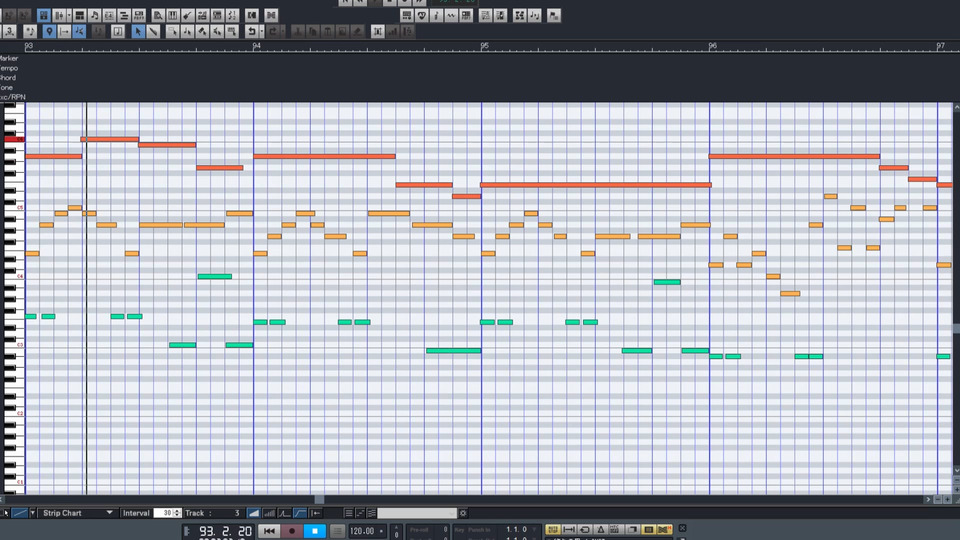
Task: Open the mixer faders icon
Action: (x=59, y=15)
